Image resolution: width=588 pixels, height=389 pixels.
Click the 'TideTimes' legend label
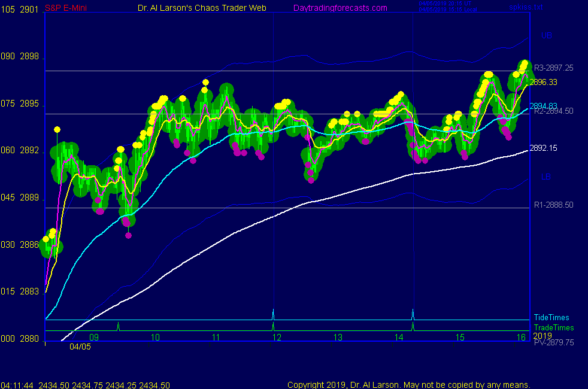pyautogui.click(x=551, y=317)
